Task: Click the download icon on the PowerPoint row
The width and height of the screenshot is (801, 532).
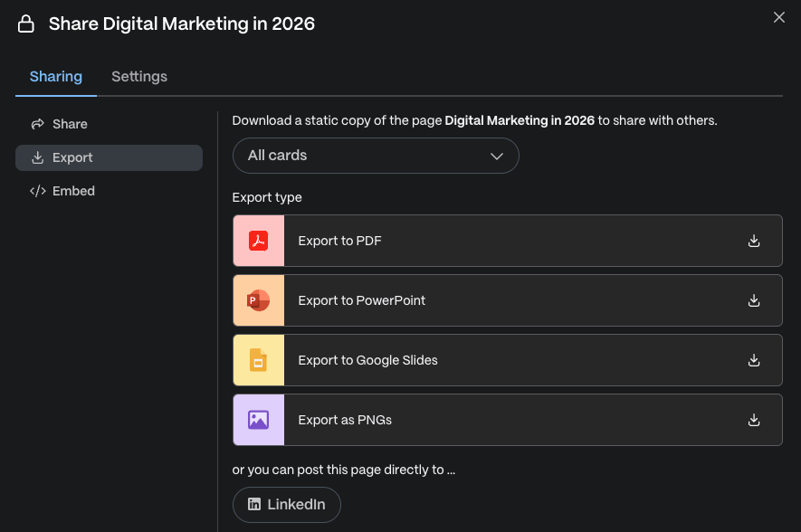Action: coord(754,300)
